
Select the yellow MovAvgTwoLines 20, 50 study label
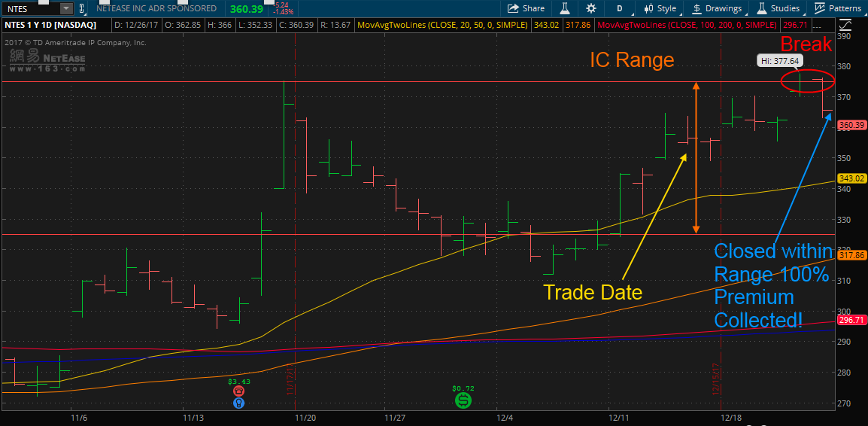click(443, 25)
